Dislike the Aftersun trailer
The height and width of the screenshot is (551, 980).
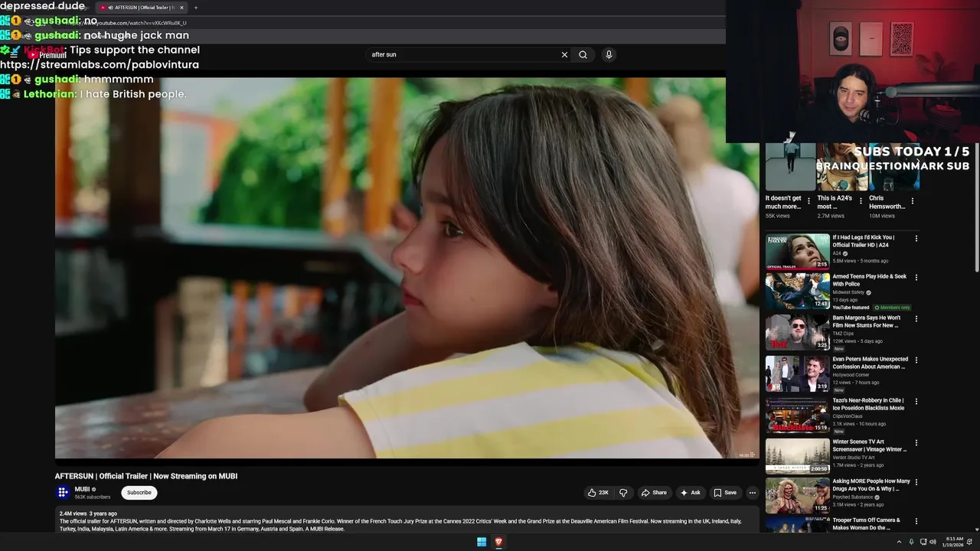coord(622,493)
